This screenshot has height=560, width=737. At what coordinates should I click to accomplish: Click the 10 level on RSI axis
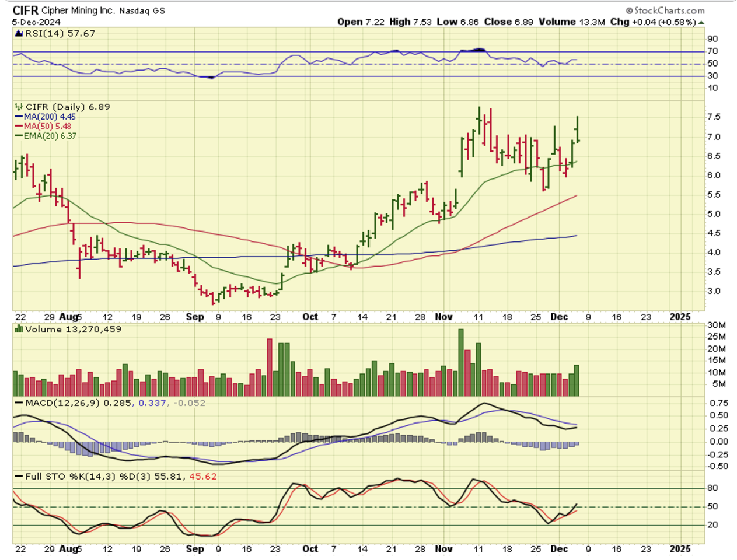(712, 87)
